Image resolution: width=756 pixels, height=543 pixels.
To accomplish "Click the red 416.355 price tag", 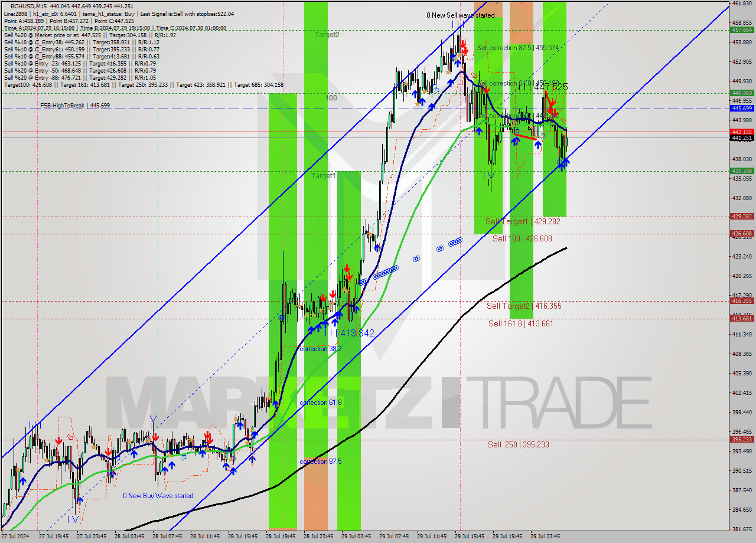I will 742,301.
